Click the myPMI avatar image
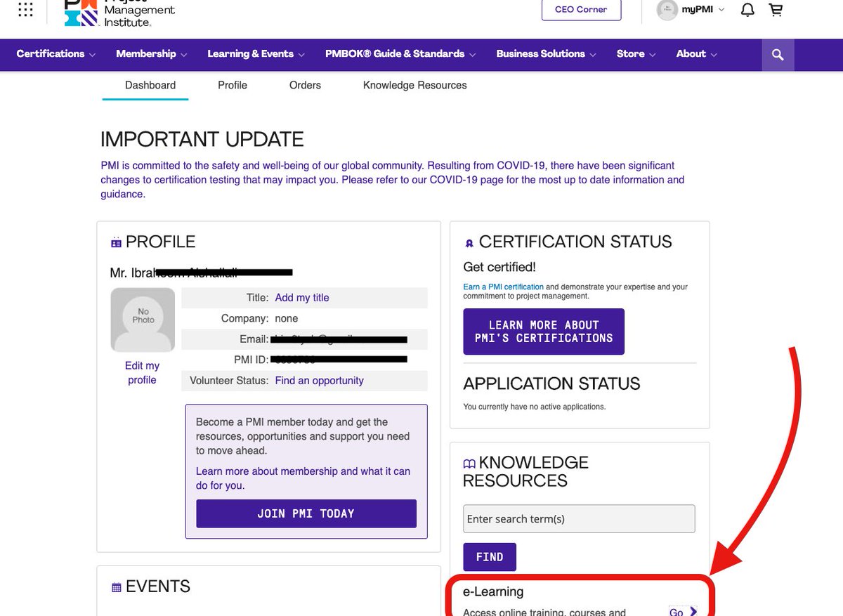Image resolution: width=843 pixels, height=616 pixels. (667, 10)
